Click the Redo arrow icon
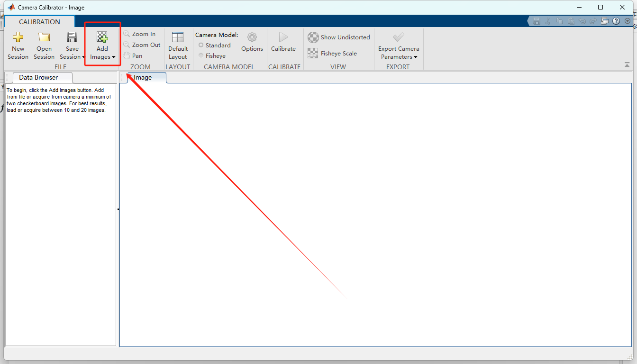 click(x=593, y=21)
